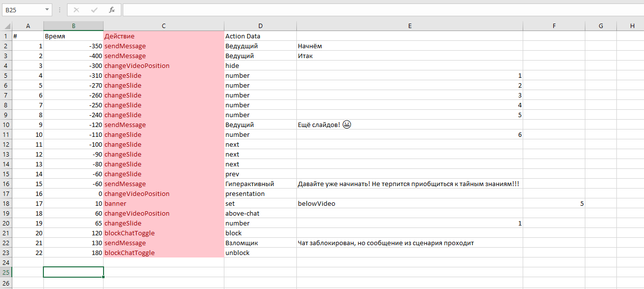
Task: Open the Name Box dropdown arrow
Action: coord(47,10)
